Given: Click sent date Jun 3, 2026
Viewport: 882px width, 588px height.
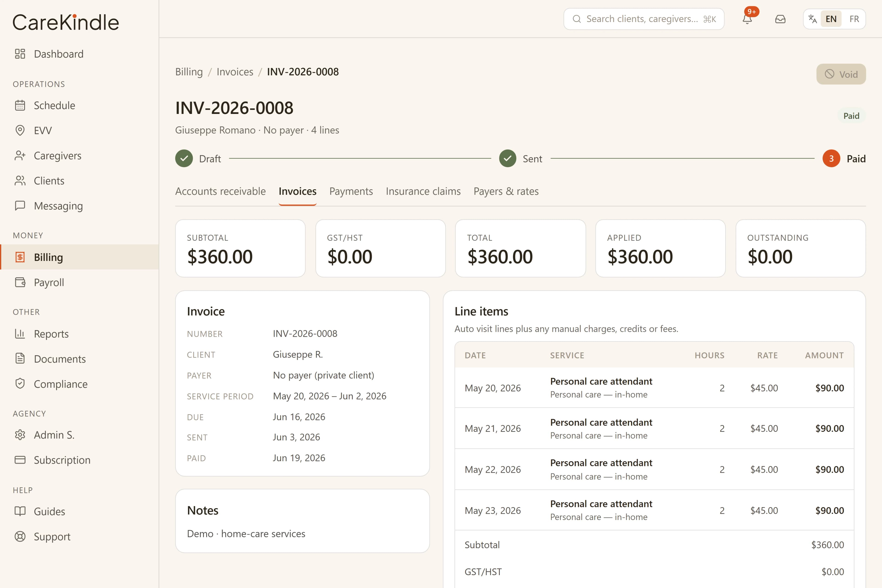Looking at the screenshot, I should point(296,437).
